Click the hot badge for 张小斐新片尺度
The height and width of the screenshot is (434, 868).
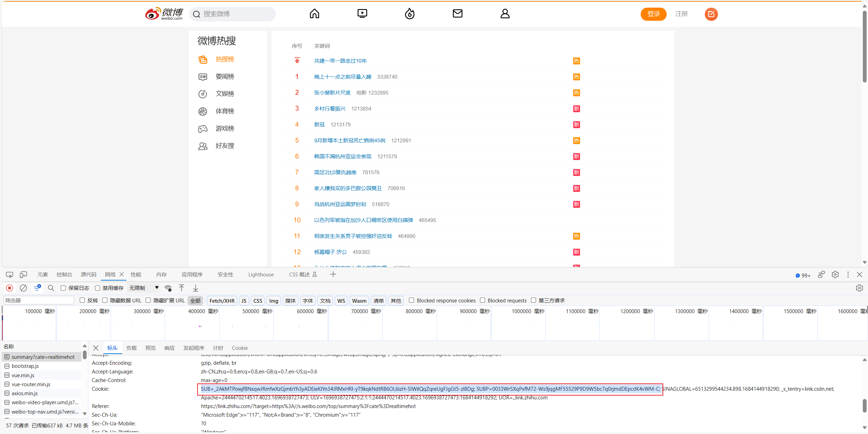pos(576,93)
